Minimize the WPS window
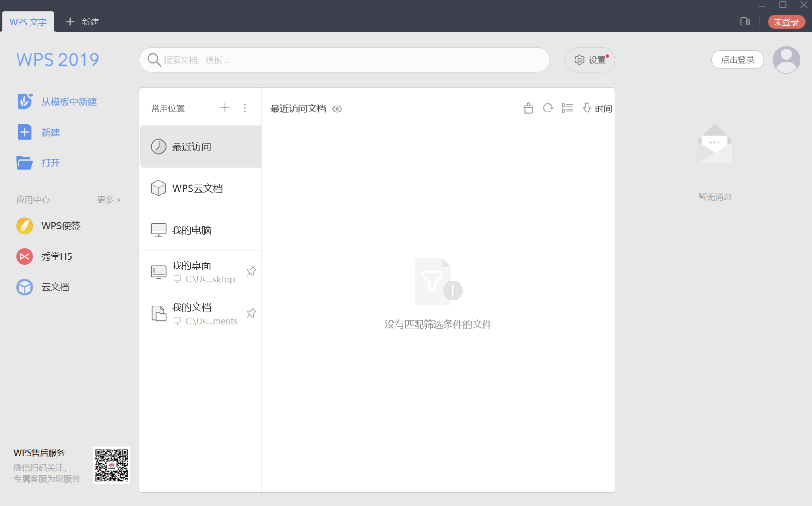This screenshot has width=812, height=506. point(762,6)
